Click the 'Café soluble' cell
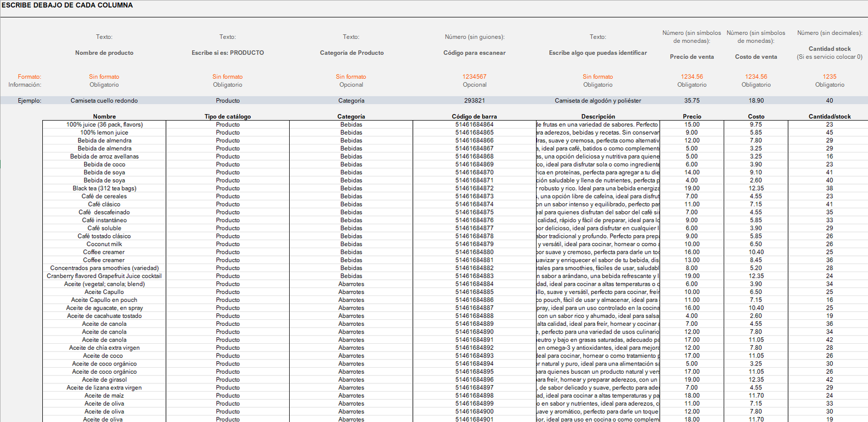Screen dimensions: 868x422 [104, 228]
